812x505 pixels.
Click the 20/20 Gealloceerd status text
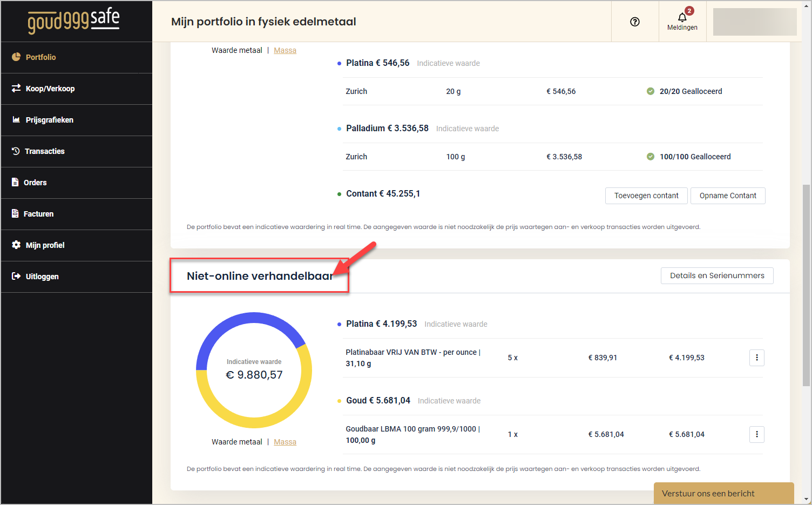tap(691, 91)
